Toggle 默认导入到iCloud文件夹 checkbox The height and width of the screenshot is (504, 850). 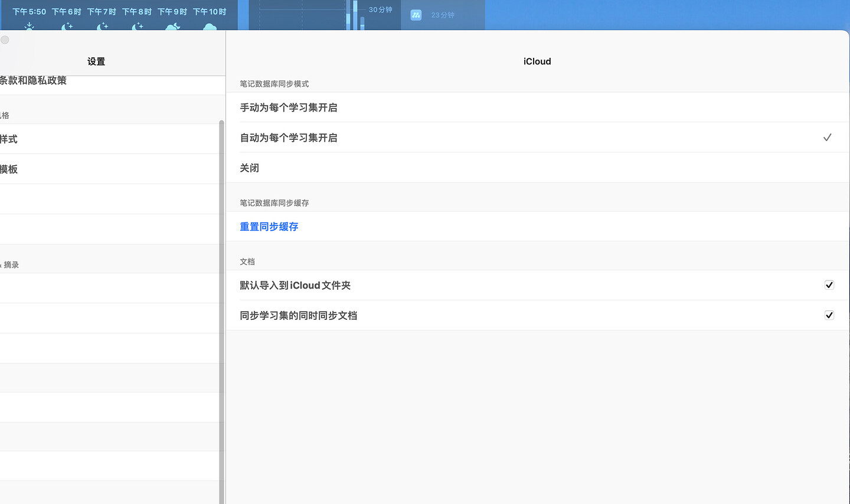[x=829, y=285]
